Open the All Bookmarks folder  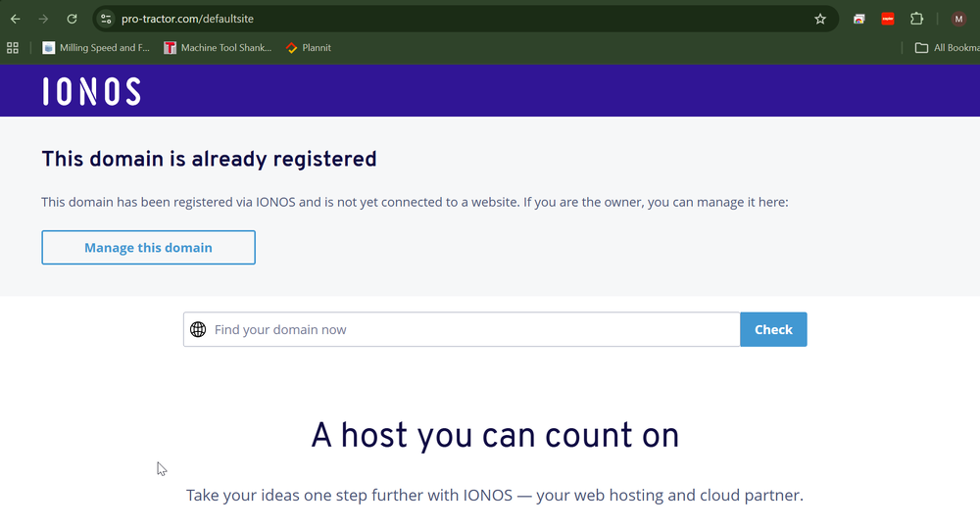point(947,47)
